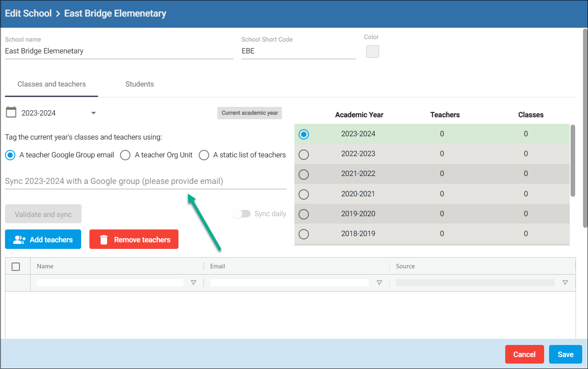The image size is (588, 369).
Task: Click the Academic Year column heading
Action: 359,115
